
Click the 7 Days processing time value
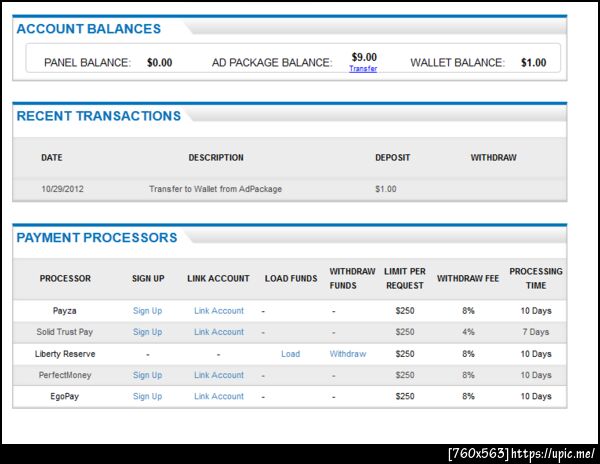click(536, 332)
